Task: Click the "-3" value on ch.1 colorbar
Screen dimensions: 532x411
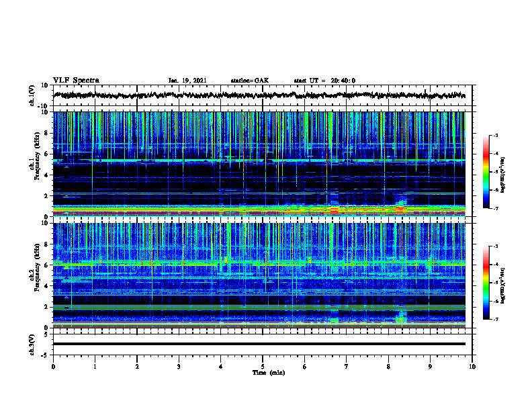Action: [495, 136]
